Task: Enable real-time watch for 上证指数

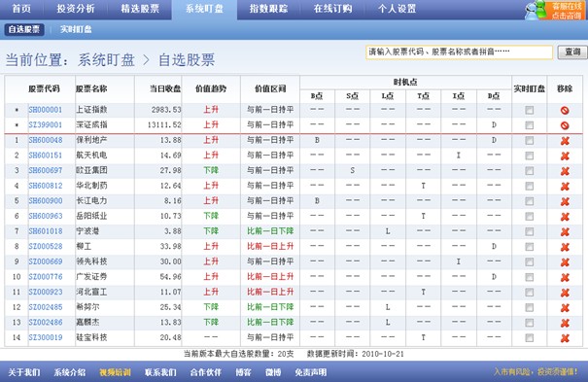Action: (x=529, y=110)
